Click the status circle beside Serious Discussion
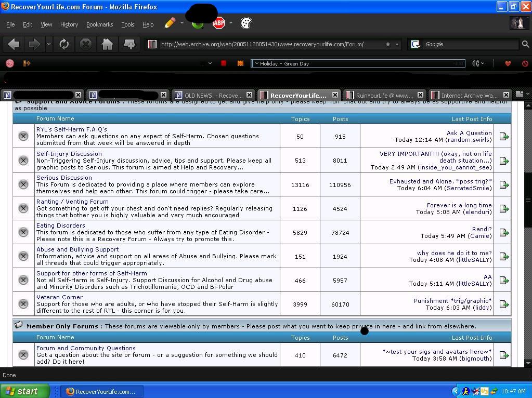The width and height of the screenshot is (532, 398). point(23,184)
